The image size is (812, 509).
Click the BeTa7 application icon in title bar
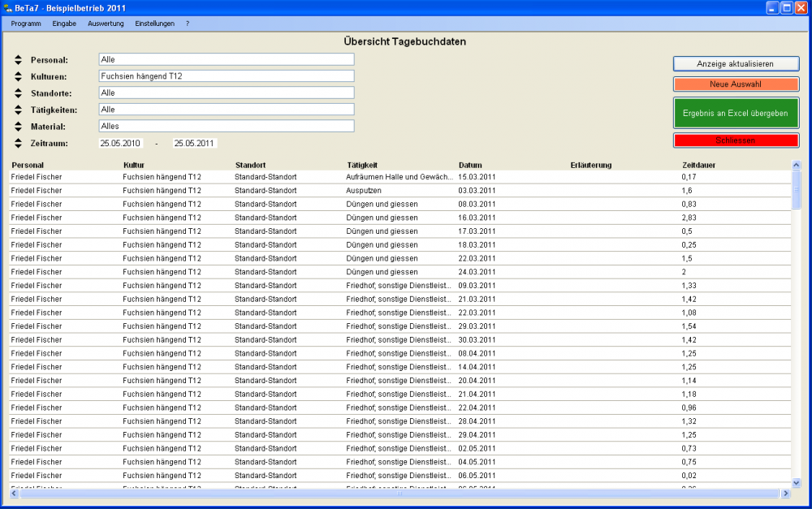point(7,7)
